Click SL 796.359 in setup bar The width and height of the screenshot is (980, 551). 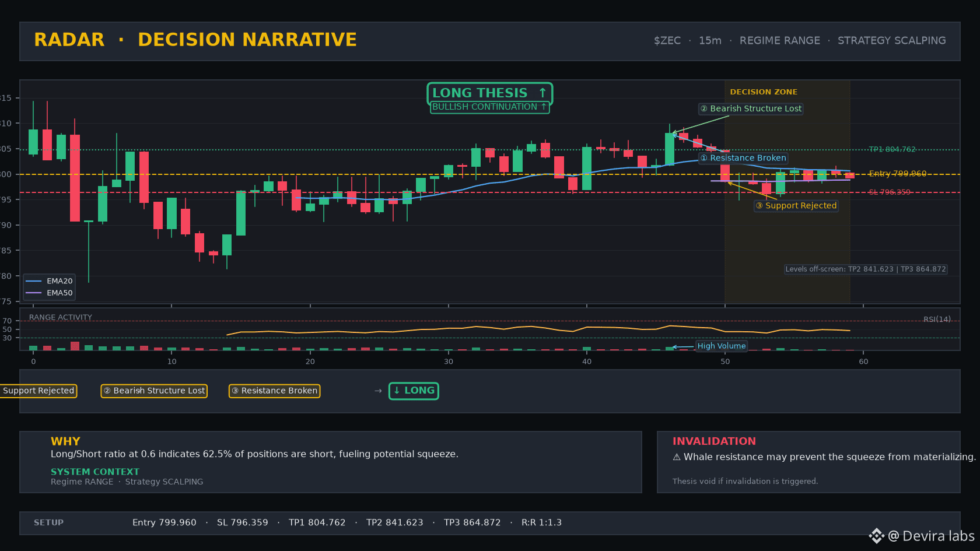pyautogui.click(x=243, y=523)
